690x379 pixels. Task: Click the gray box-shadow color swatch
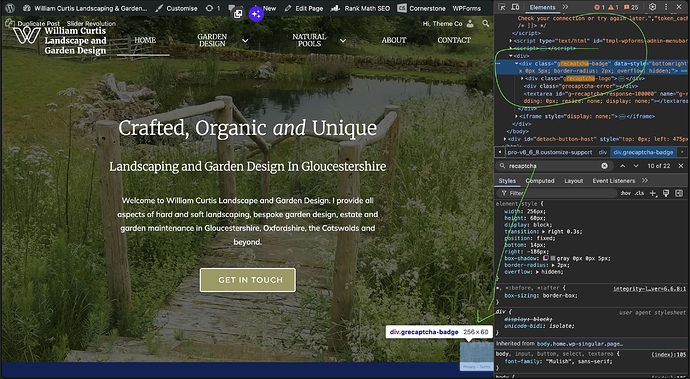point(553,258)
